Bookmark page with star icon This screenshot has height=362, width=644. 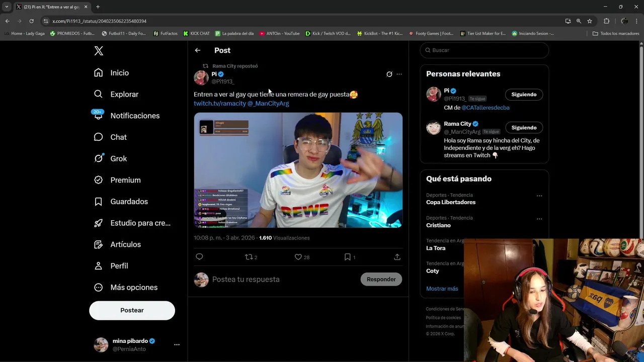pos(590,21)
